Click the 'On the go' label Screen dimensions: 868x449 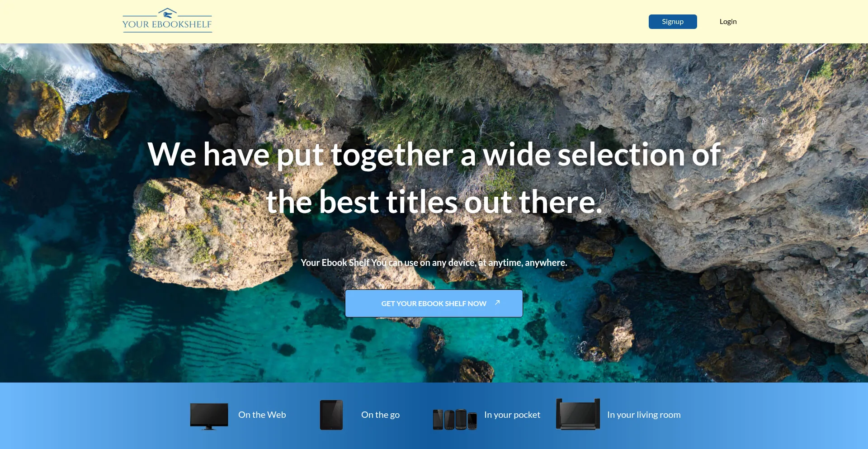point(380,415)
